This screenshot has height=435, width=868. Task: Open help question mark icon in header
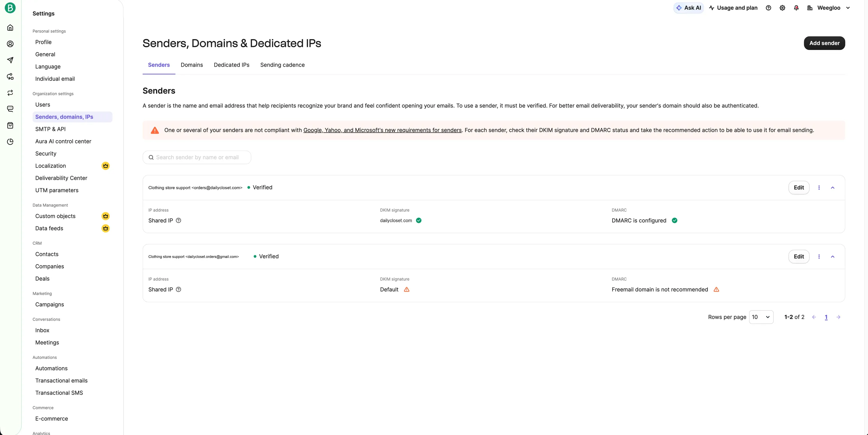point(768,8)
